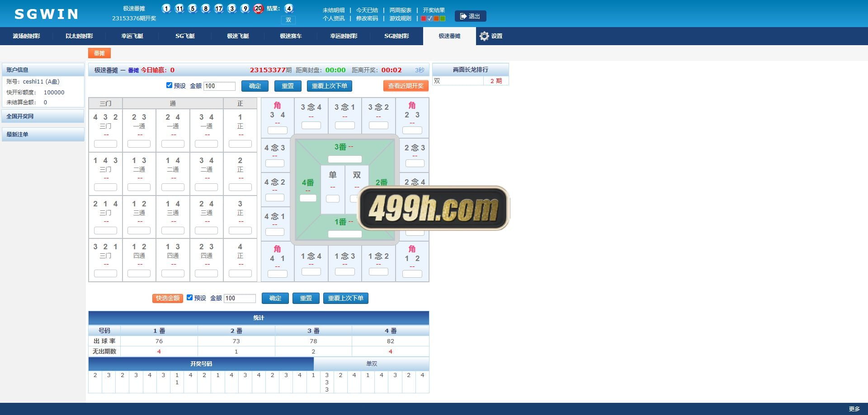Toggle the top 预设 checkbox

coord(169,85)
